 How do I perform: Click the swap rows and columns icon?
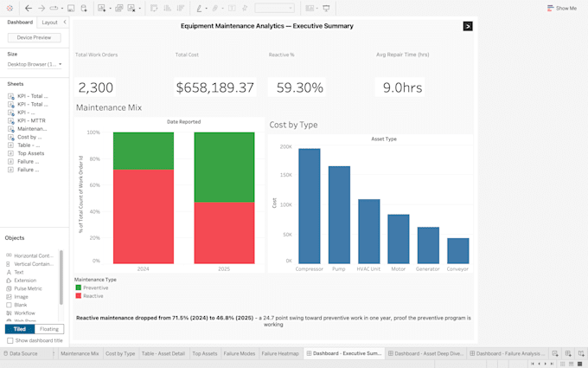click(154, 8)
